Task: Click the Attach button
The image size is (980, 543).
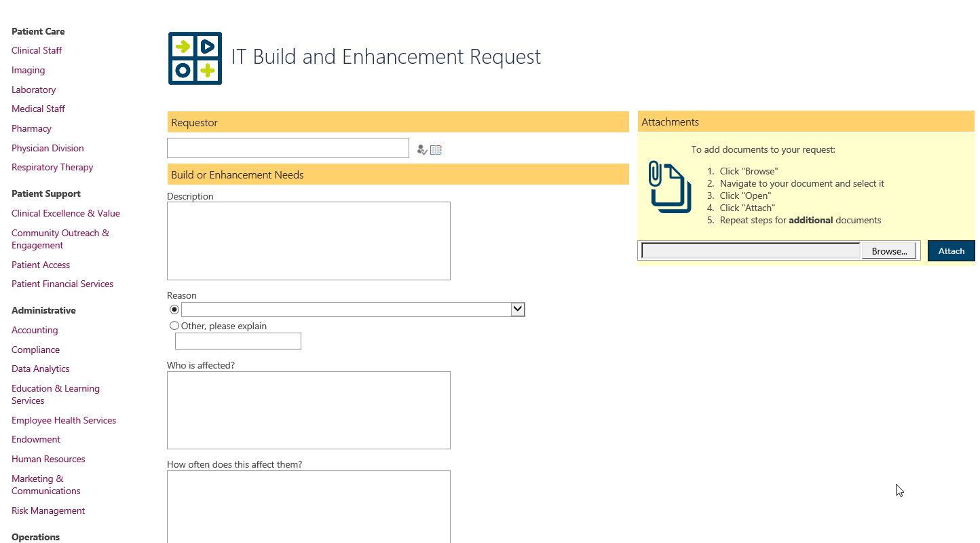Action: (951, 250)
